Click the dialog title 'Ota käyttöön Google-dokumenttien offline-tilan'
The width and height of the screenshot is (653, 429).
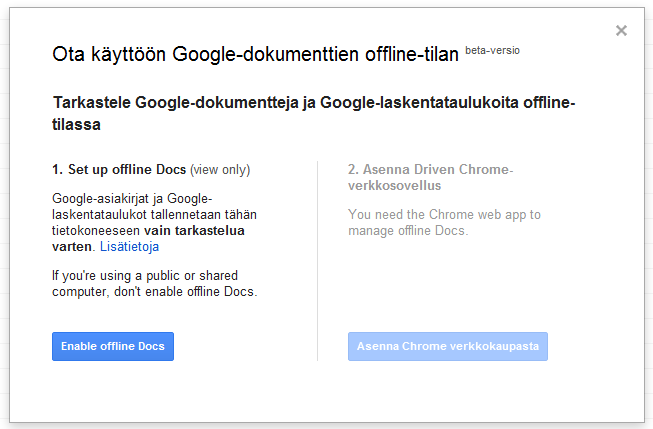tap(255, 55)
